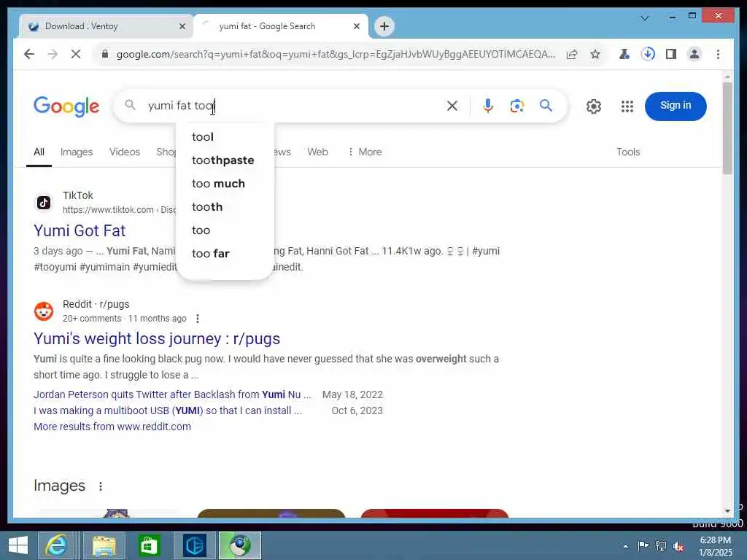Open the Windows Store taskbar icon

pos(149,545)
